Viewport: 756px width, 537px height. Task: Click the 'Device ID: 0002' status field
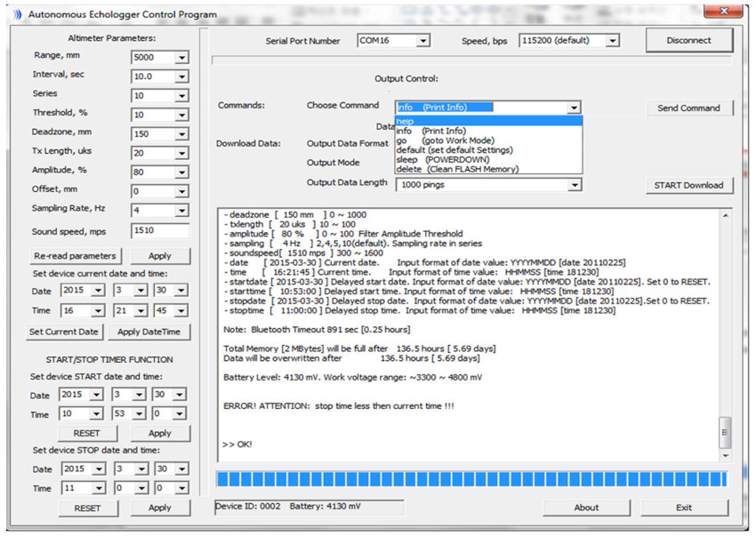point(309,507)
